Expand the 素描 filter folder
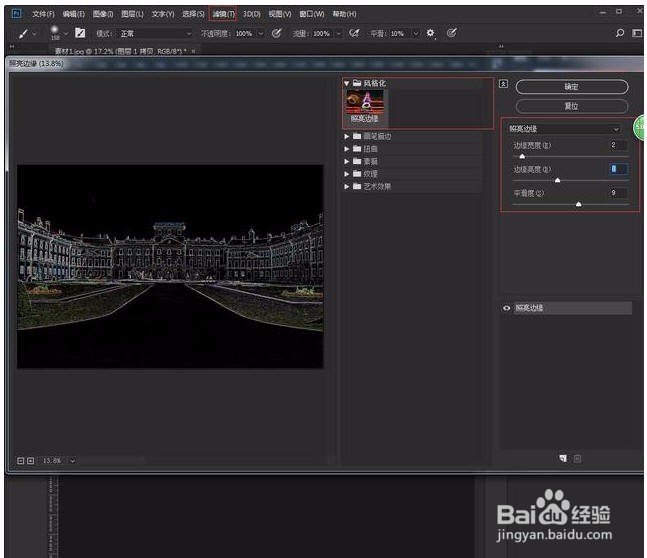This screenshot has height=558, width=647. pos(347,161)
